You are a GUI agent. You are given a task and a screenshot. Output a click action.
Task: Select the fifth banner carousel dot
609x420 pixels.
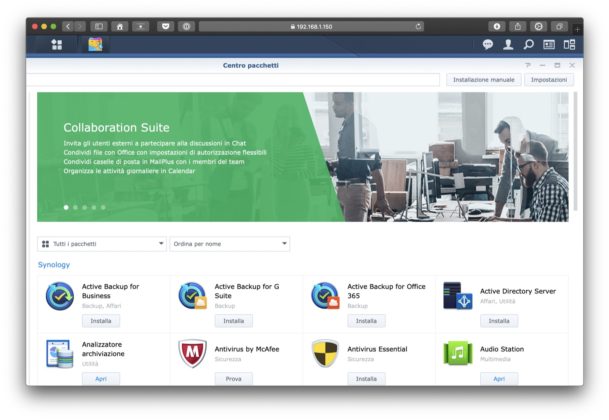(x=103, y=207)
